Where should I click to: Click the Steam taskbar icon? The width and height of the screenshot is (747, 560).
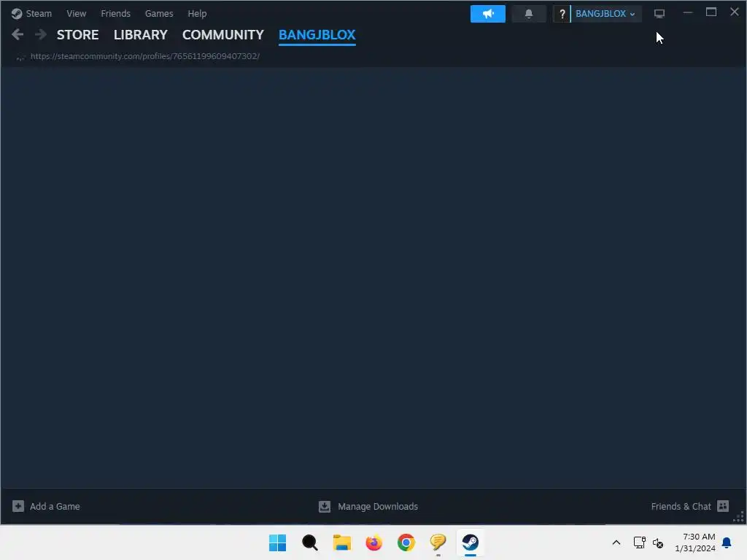[471, 542]
